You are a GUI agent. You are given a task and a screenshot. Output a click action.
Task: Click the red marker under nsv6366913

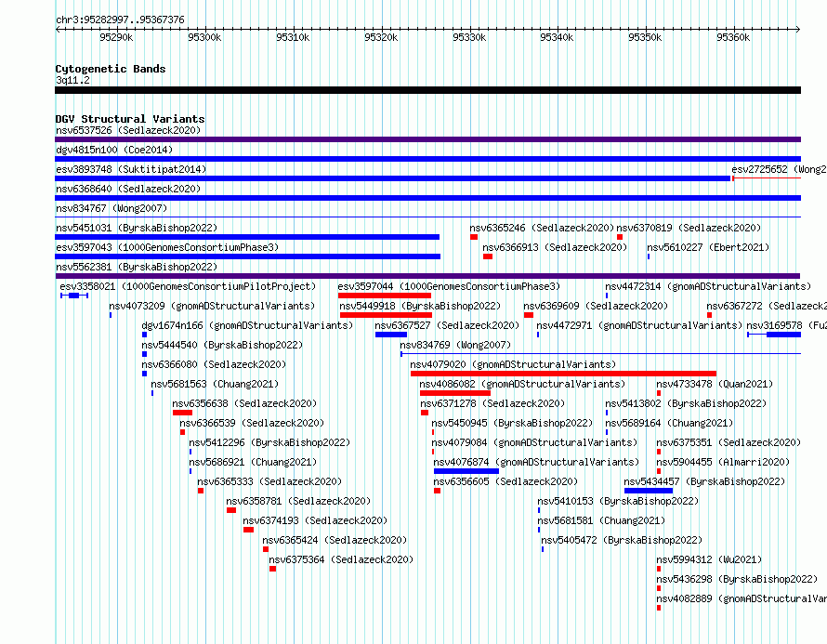[488, 256]
